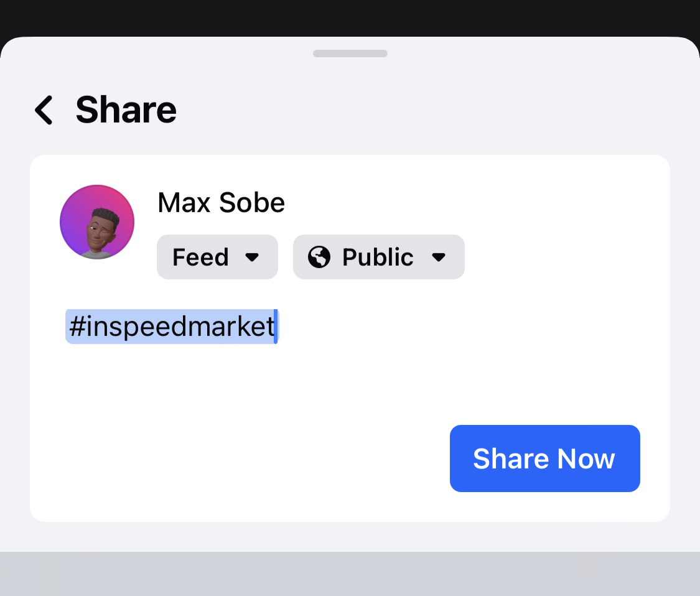The width and height of the screenshot is (700, 596).
Task: Open the Feed destination dropdown
Action: click(217, 257)
